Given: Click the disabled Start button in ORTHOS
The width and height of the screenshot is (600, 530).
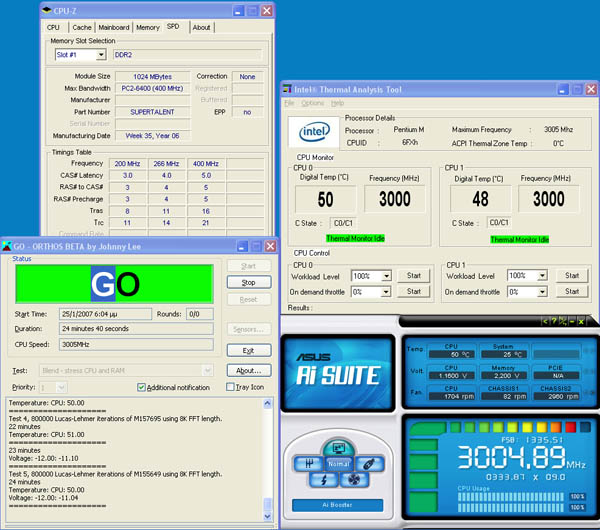Looking at the screenshot, I should [x=249, y=266].
